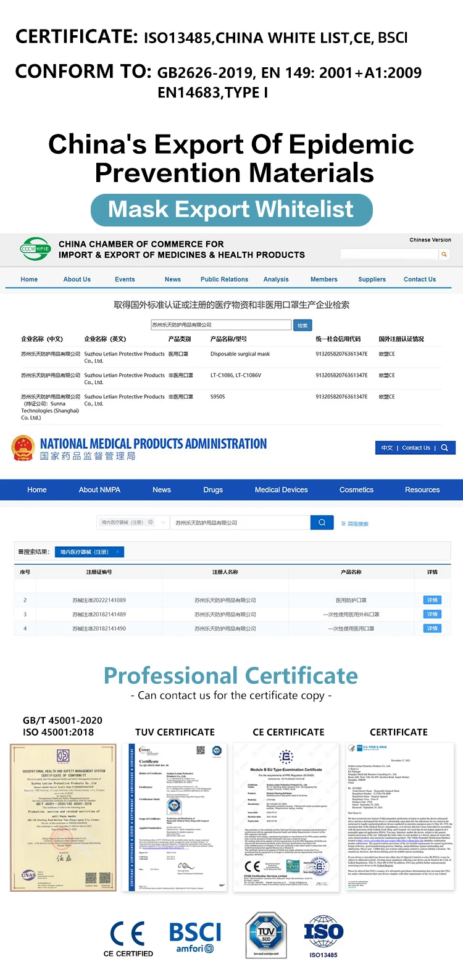
Task: Open the Public Relations nav item
Action: (224, 280)
